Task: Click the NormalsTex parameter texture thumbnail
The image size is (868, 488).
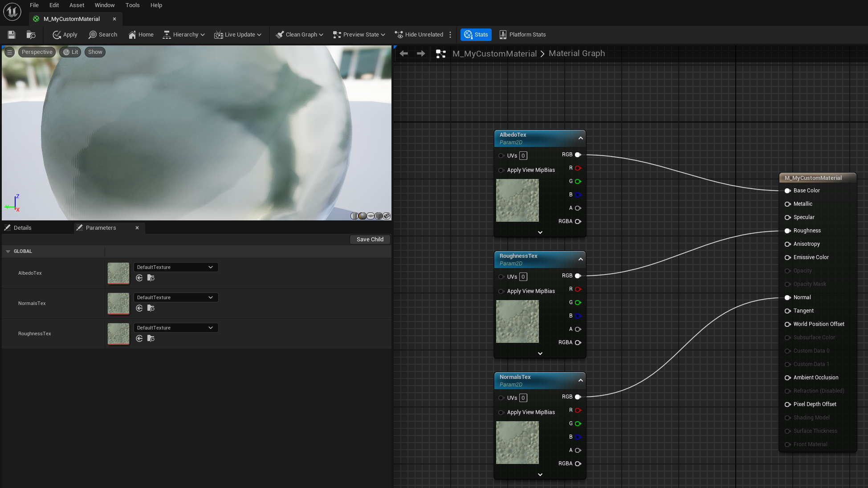Action: 118,303
